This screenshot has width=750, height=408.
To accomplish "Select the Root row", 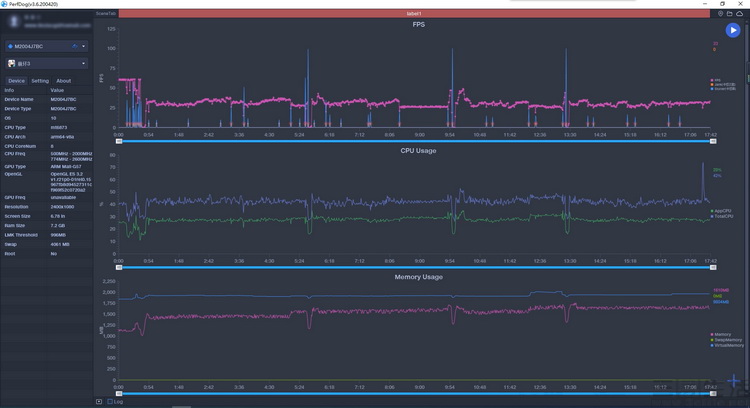I will point(46,254).
